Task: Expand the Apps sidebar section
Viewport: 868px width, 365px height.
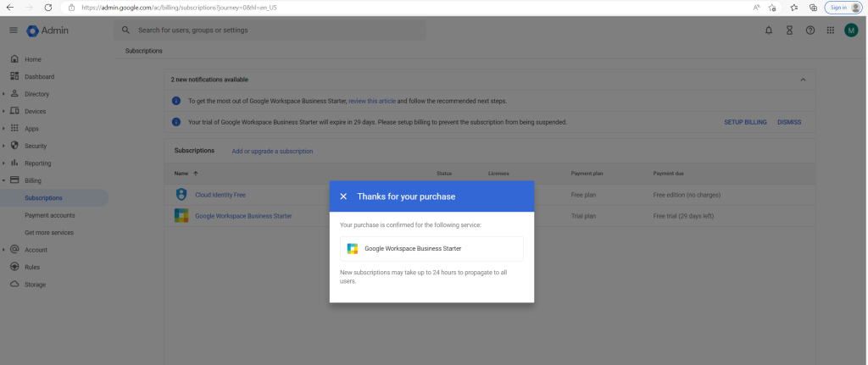Action: pyautogui.click(x=4, y=129)
